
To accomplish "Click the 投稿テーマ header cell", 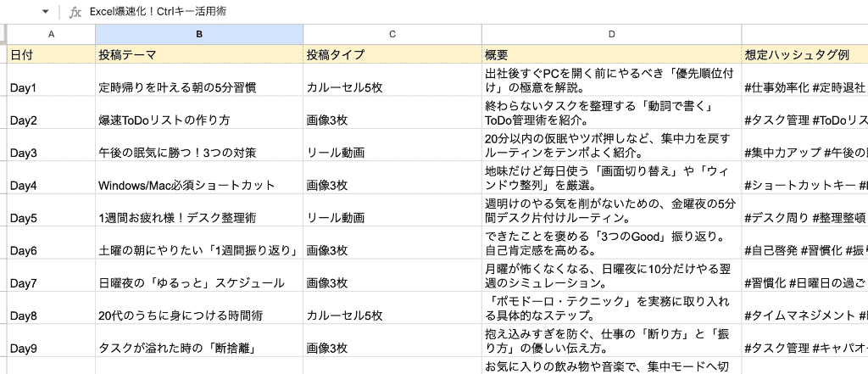I will pos(199,54).
